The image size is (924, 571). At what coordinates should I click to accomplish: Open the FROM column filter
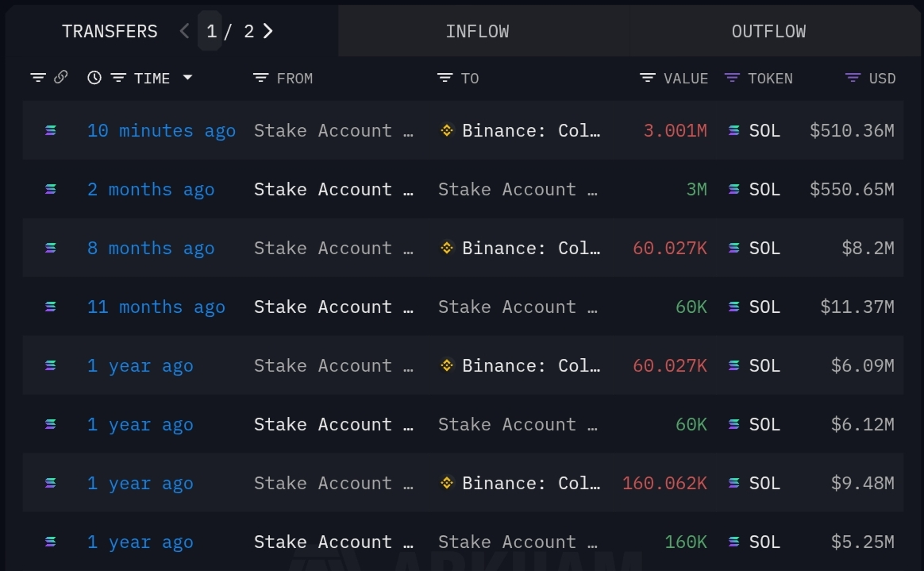pos(260,78)
